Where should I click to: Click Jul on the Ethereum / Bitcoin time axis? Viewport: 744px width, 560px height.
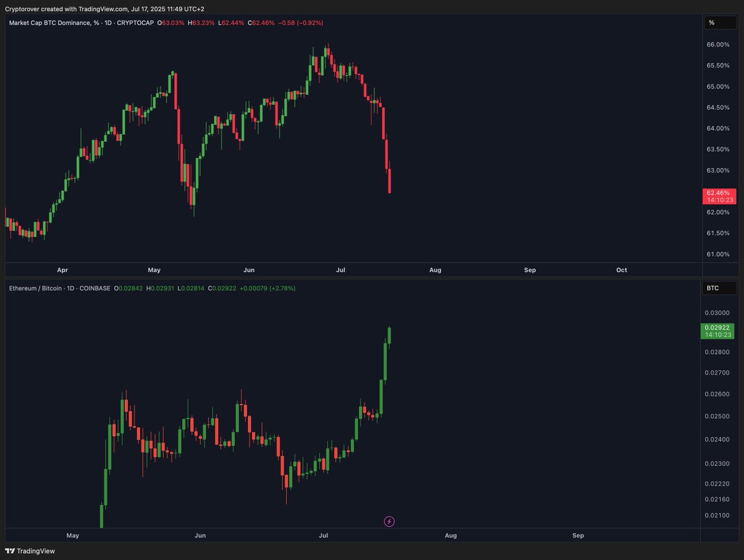tap(323, 536)
